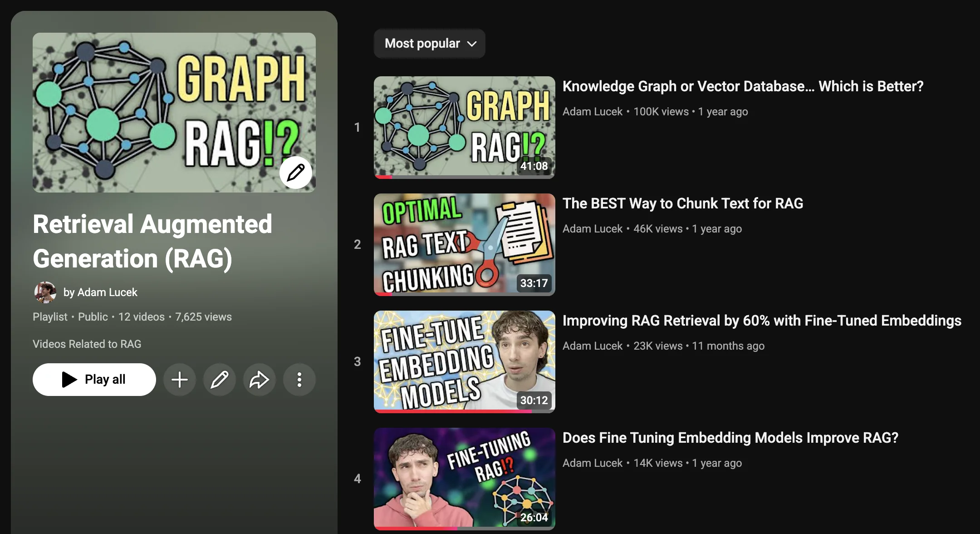The width and height of the screenshot is (980, 534).
Task: Open 'Does Fine Tuning Embedding Models Improve RAG?'
Action: 730,437
